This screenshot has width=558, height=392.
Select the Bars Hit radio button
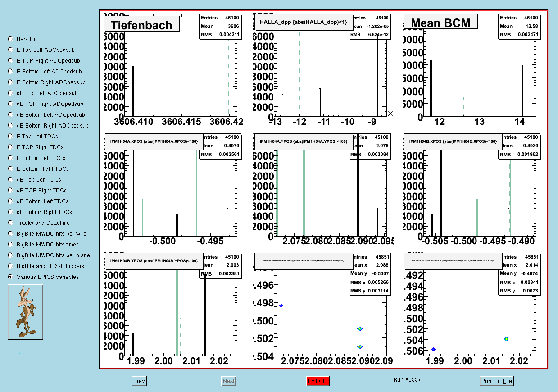(10, 39)
